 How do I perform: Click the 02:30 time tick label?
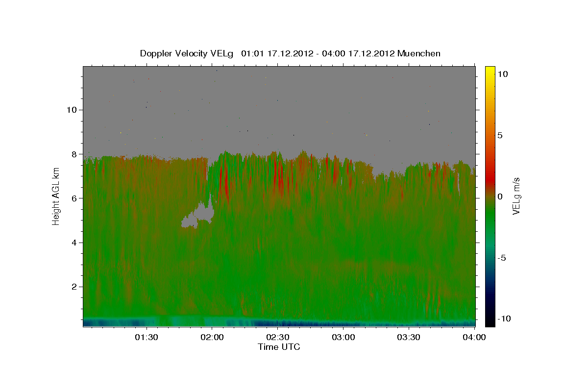[278, 337]
